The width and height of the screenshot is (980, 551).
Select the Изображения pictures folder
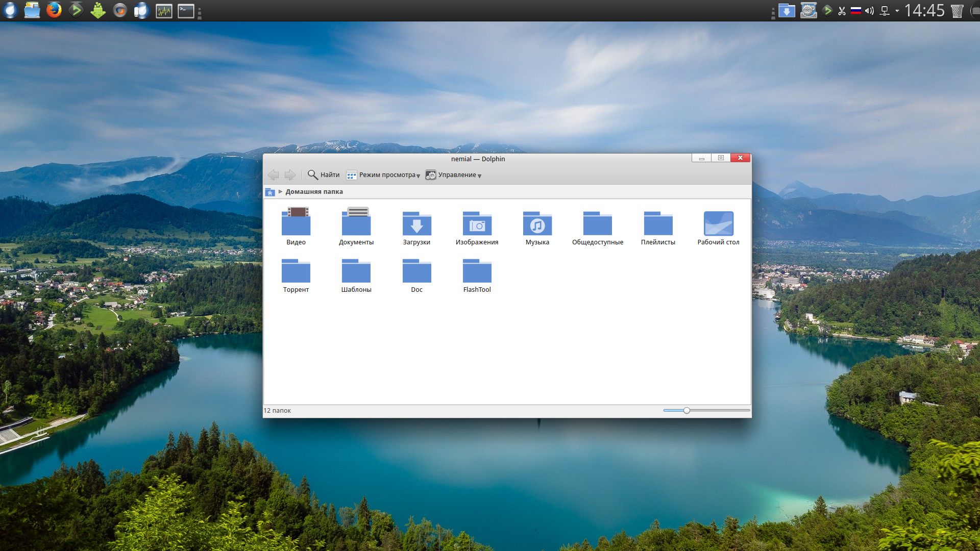pyautogui.click(x=477, y=226)
